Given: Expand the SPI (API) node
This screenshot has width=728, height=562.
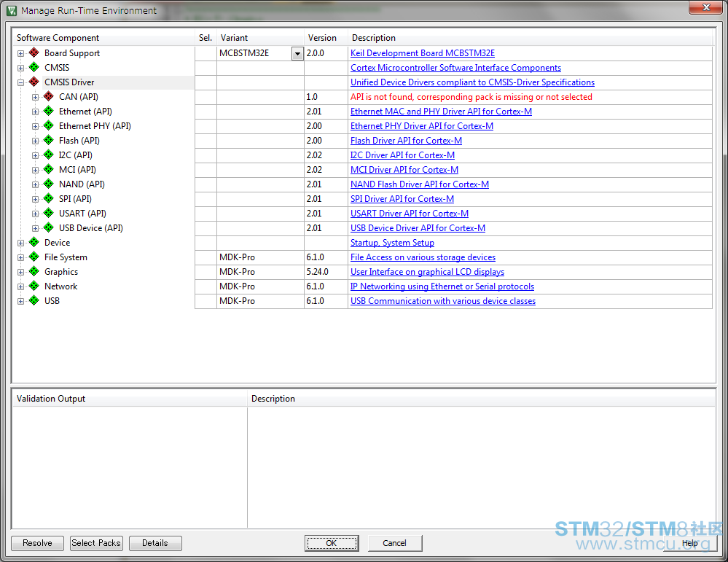Looking at the screenshot, I should 35,199.
